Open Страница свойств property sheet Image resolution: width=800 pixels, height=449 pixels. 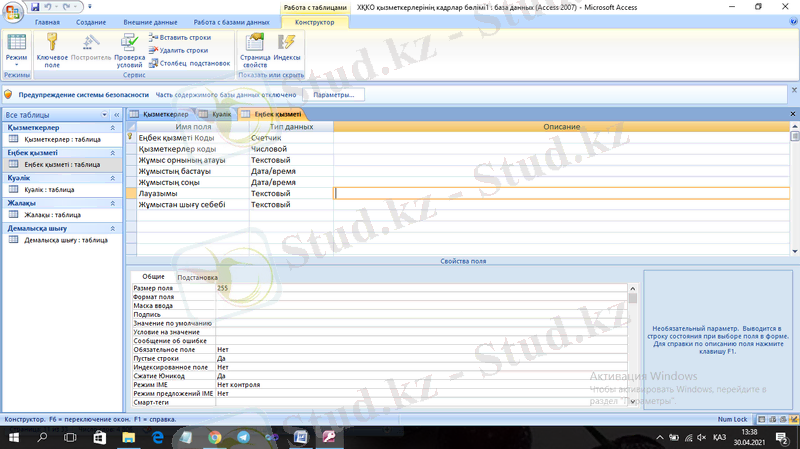tap(255, 46)
